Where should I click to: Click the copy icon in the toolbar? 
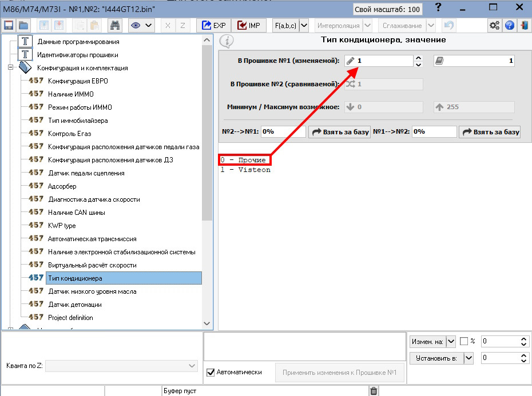pos(80,25)
